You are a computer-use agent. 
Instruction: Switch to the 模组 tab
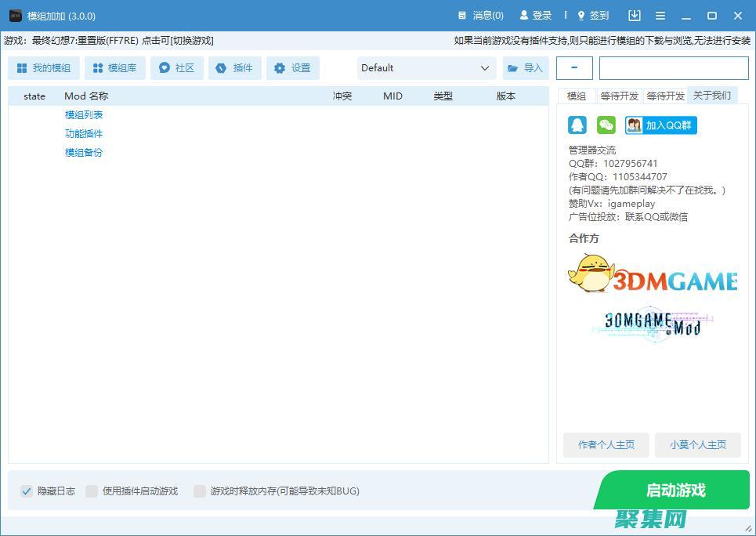576,96
